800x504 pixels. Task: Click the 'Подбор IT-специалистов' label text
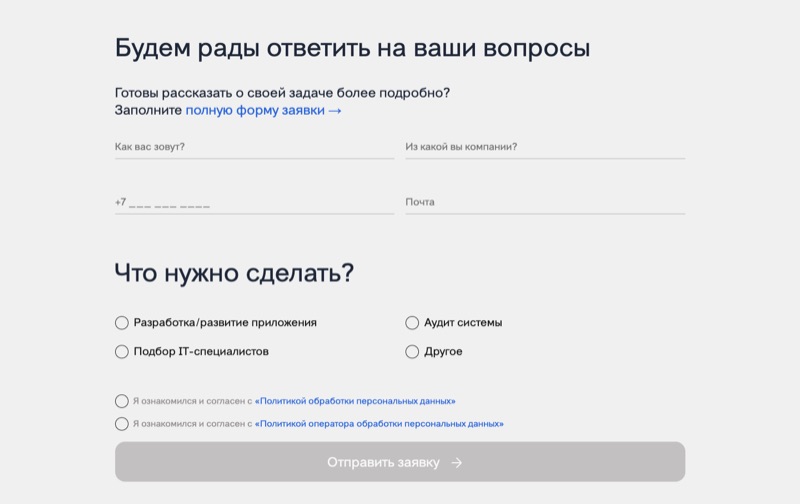pyautogui.click(x=201, y=351)
